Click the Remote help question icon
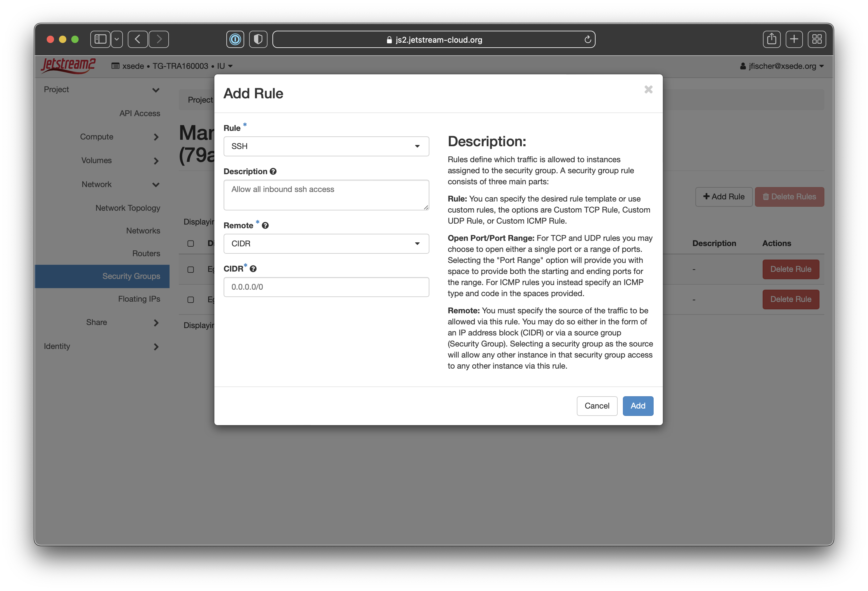Image resolution: width=868 pixels, height=591 pixels. 265,226
